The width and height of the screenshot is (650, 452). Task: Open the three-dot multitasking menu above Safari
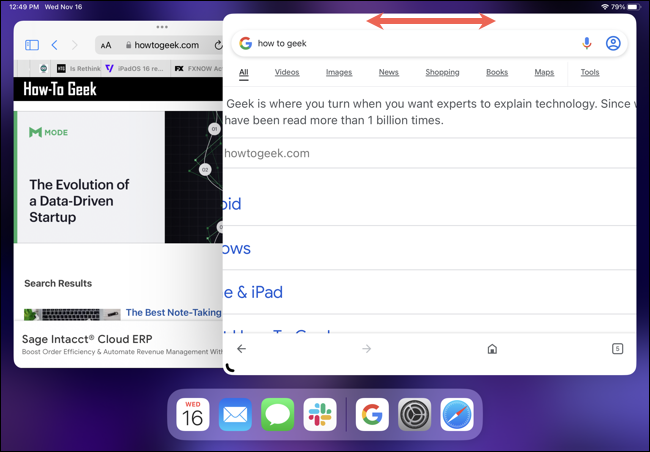point(162,27)
